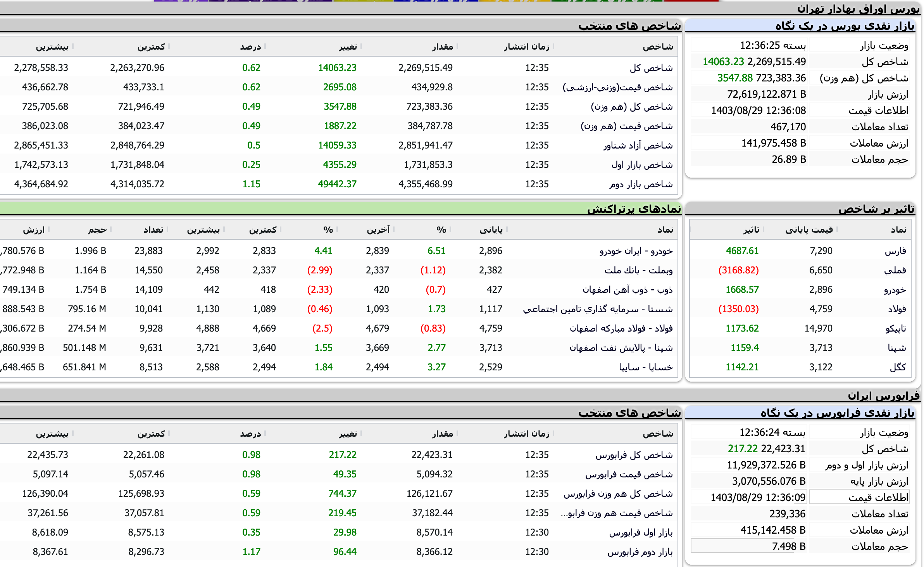This screenshot has width=924, height=567.
Task: Click the filter marker beside درصد column header
Action: coord(265,46)
